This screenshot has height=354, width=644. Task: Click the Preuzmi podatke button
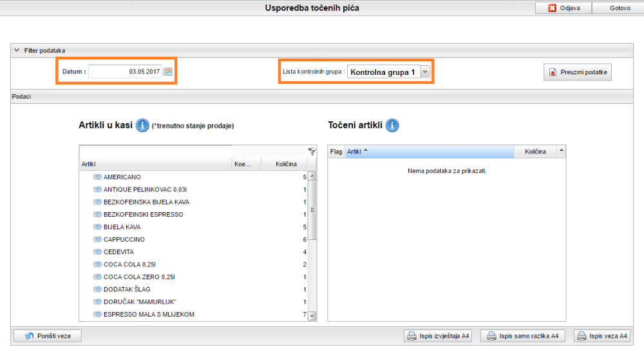(577, 72)
